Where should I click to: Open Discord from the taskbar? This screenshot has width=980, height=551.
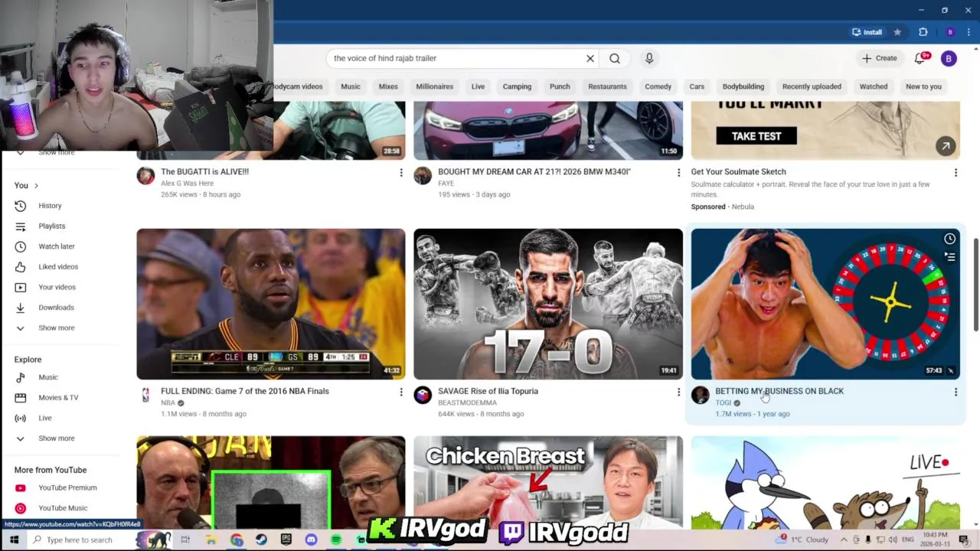point(311,540)
